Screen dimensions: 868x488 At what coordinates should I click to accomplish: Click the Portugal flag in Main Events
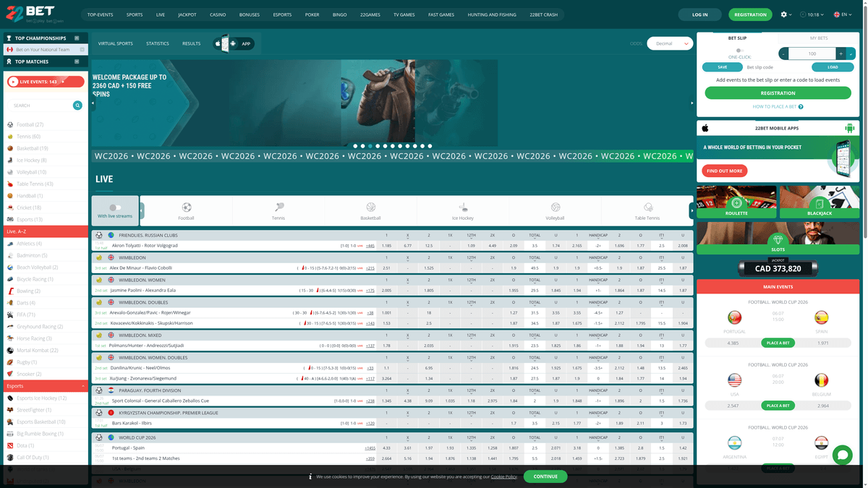pos(734,318)
